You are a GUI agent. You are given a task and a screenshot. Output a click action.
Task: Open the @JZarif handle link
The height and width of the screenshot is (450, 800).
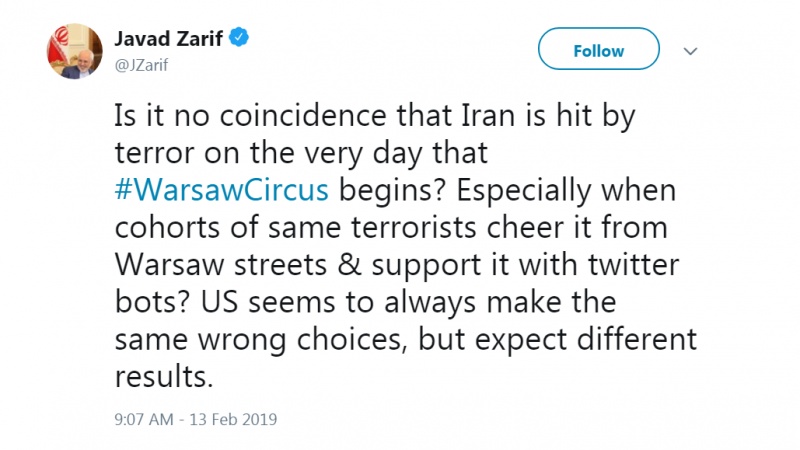pos(142,62)
